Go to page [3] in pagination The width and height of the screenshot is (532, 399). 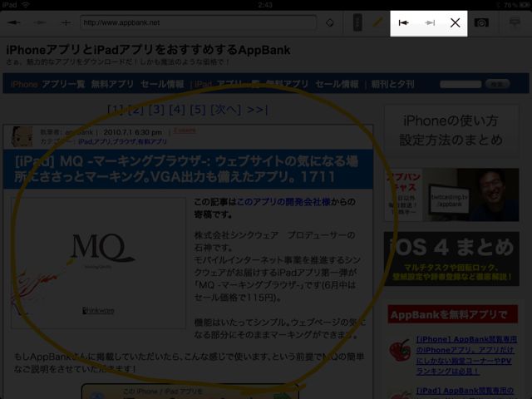(x=156, y=110)
